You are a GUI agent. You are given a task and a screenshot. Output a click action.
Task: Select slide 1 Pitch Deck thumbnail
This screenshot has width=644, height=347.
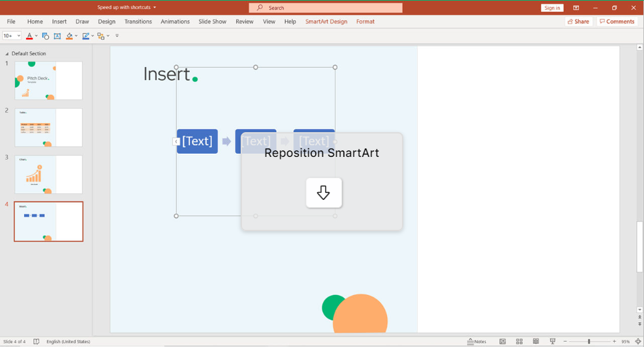point(49,81)
